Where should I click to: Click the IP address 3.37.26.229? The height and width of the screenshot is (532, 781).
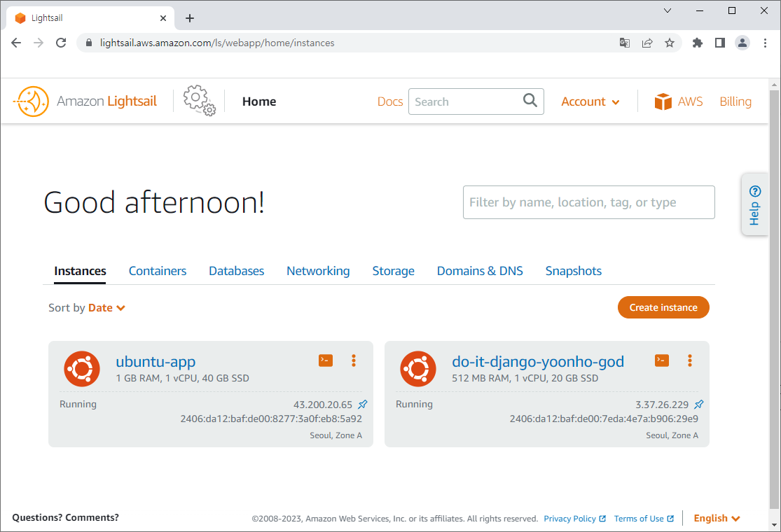(x=662, y=405)
